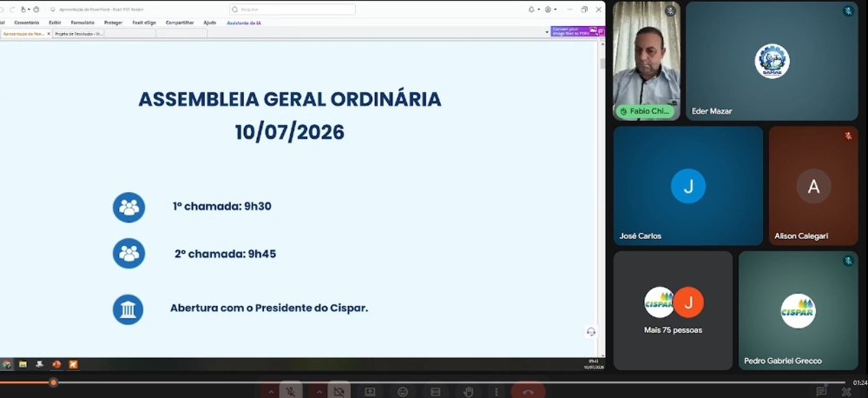Click the scroll down arrow of PDF viewer
868x398 pixels.
pos(602,355)
